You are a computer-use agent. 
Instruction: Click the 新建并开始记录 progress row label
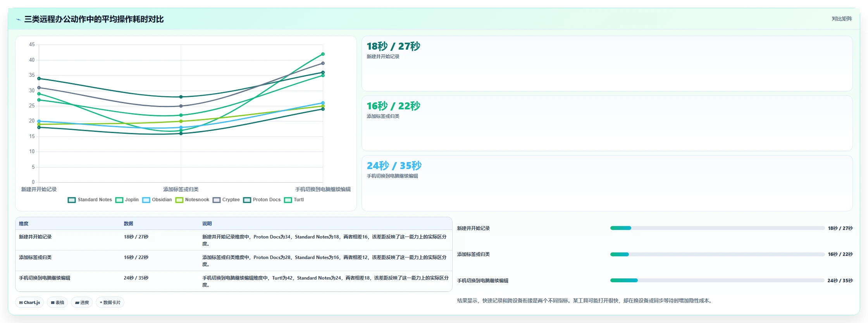[474, 228]
